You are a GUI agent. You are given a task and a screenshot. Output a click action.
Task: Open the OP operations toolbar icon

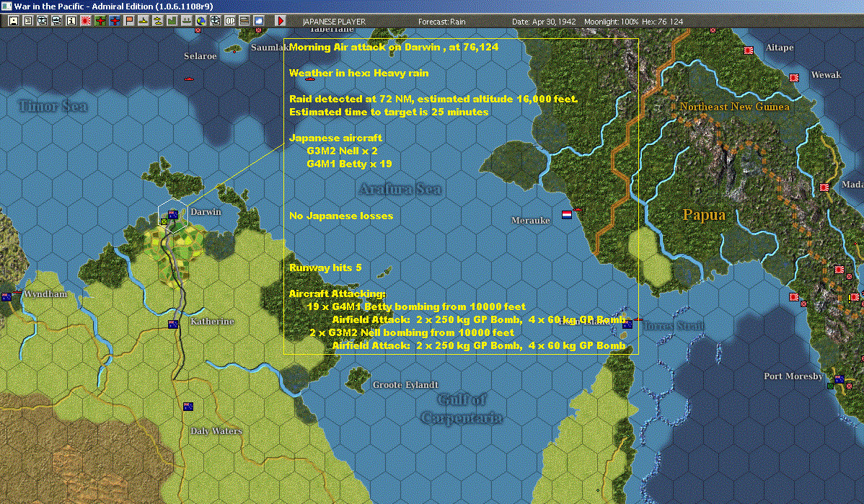coord(230,21)
